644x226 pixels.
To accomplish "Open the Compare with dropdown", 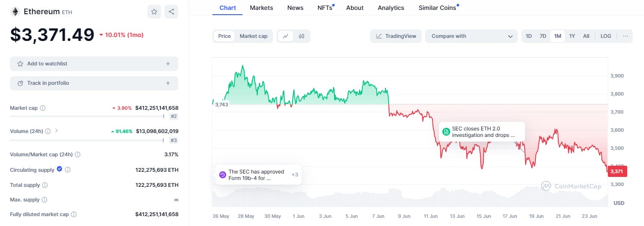I will click(471, 36).
